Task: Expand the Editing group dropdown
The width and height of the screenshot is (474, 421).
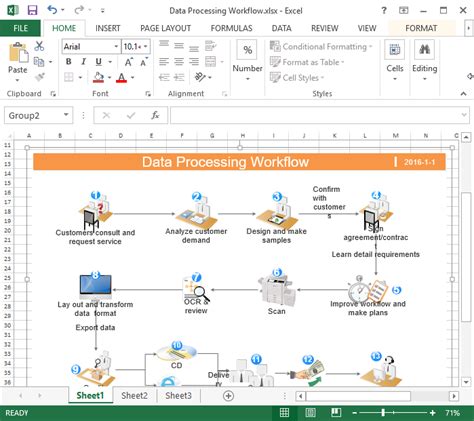Action: (x=425, y=79)
